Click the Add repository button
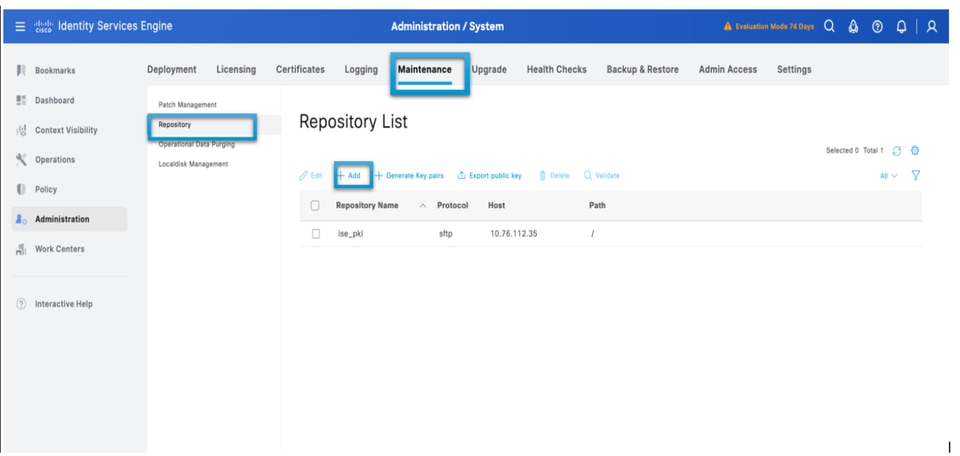Viewport: 960px width, 456px height. pos(348,176)
